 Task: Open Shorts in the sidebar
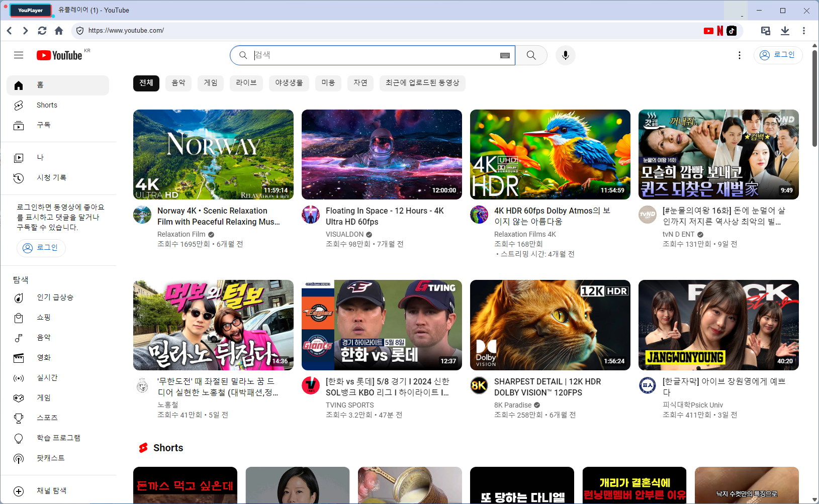point(47,105)
